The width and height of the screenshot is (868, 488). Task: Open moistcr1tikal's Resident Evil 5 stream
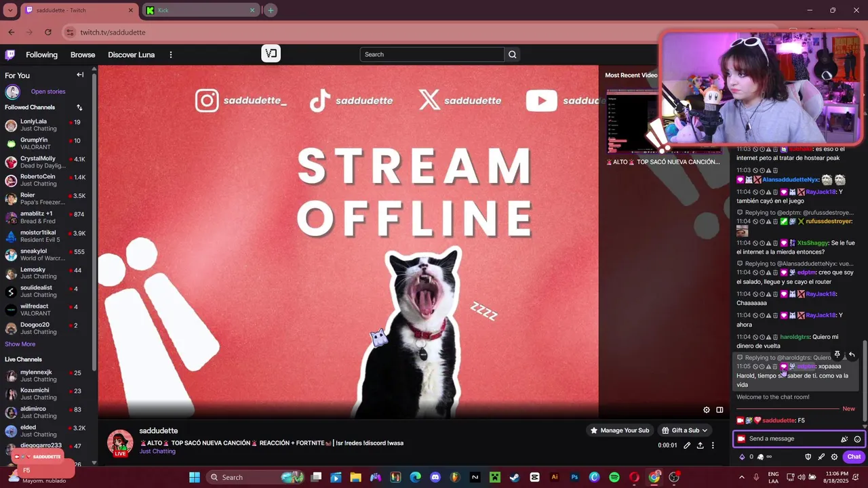click(46, 236)
